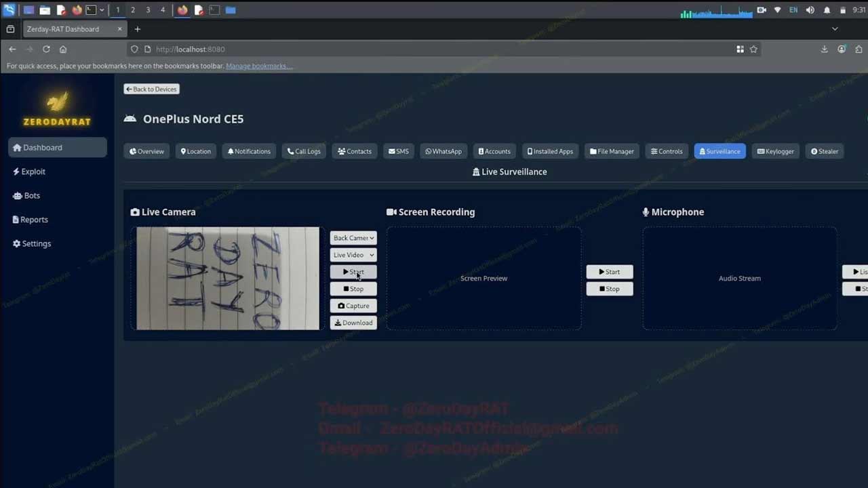Open the Location tab
The height and width of the screenshot is (488, 868).
(196, 151)
